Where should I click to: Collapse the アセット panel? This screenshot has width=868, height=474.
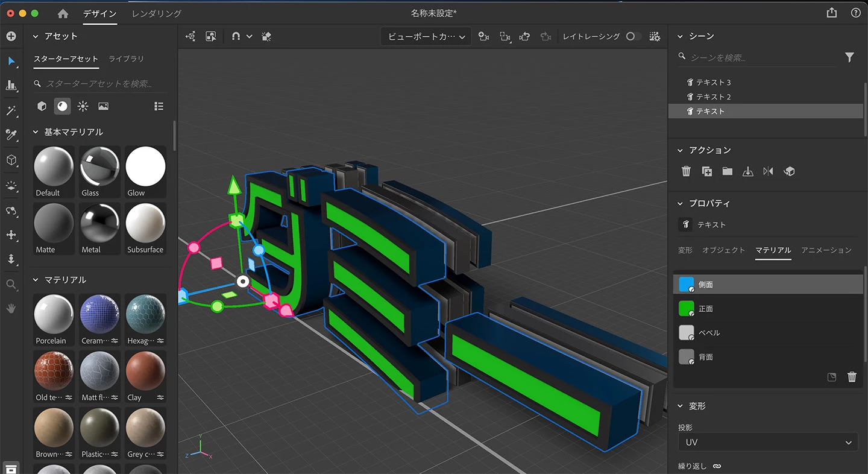click(35, 36)
